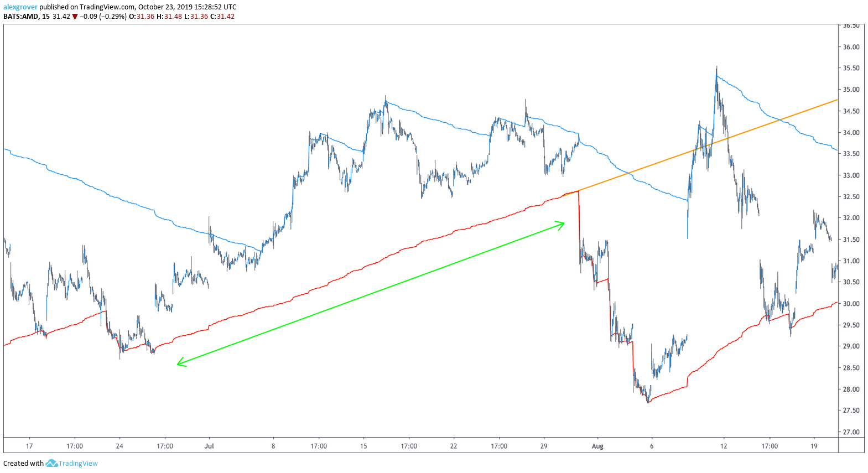Select the BATS:AMD, 15 symbol label
Image resolution: width=868 pixels, height=473 pixels.
[27, 17]
